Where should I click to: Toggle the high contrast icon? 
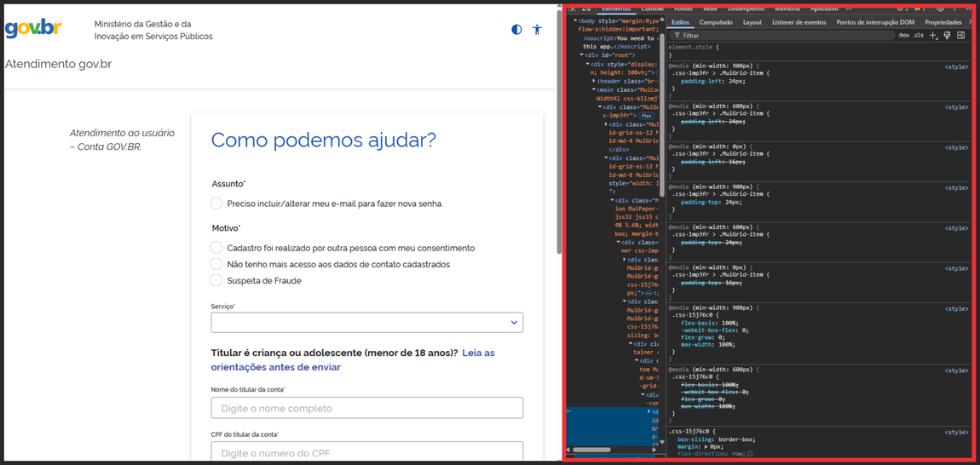click(516, 29)
